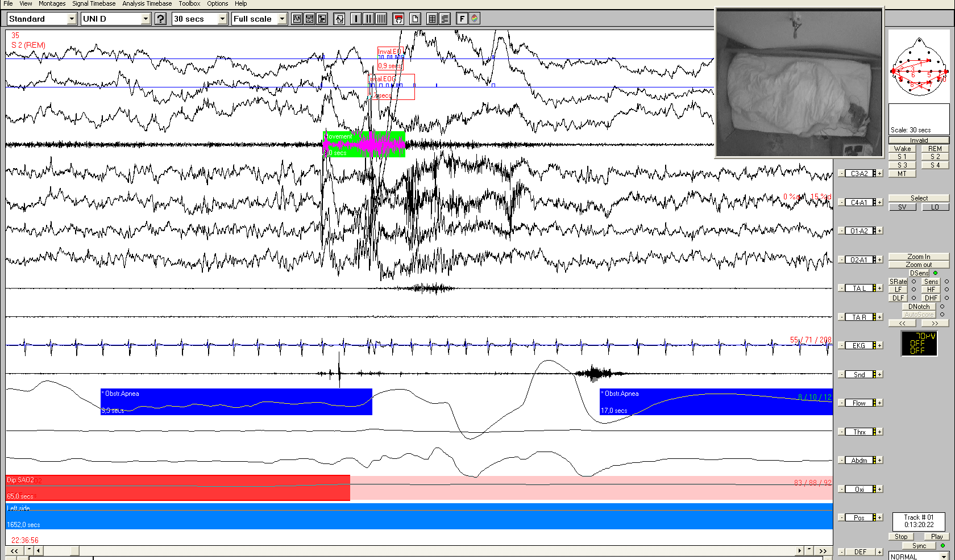Score epoch as S 2
955x560 pixels.
[935, 157]
